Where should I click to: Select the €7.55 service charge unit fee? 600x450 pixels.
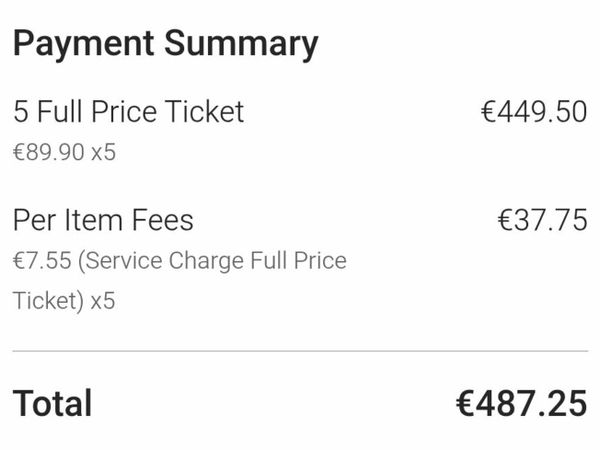(42, 261)
